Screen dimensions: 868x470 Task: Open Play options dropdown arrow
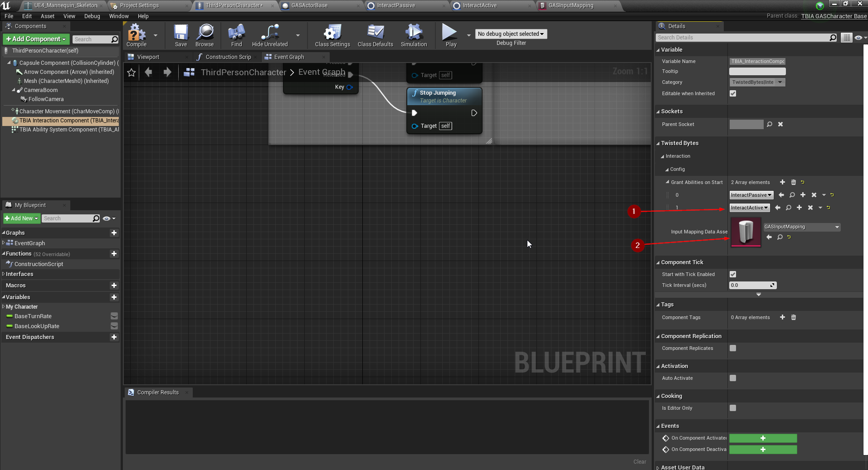[x=468, y=35]
